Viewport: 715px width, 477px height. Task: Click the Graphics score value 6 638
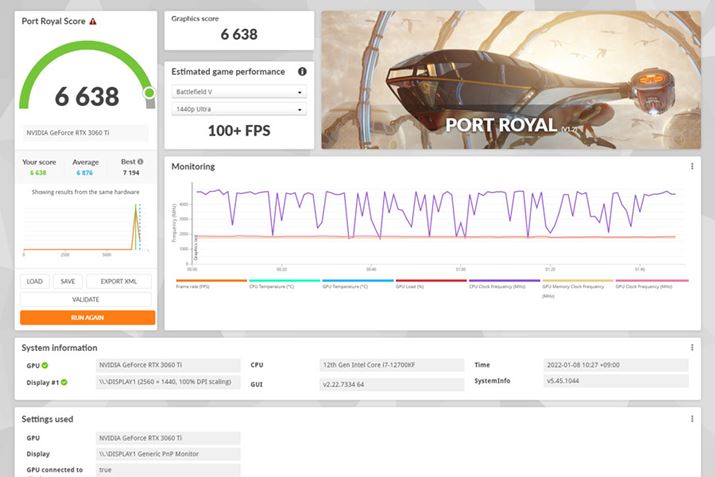click(x=239, y=34)
